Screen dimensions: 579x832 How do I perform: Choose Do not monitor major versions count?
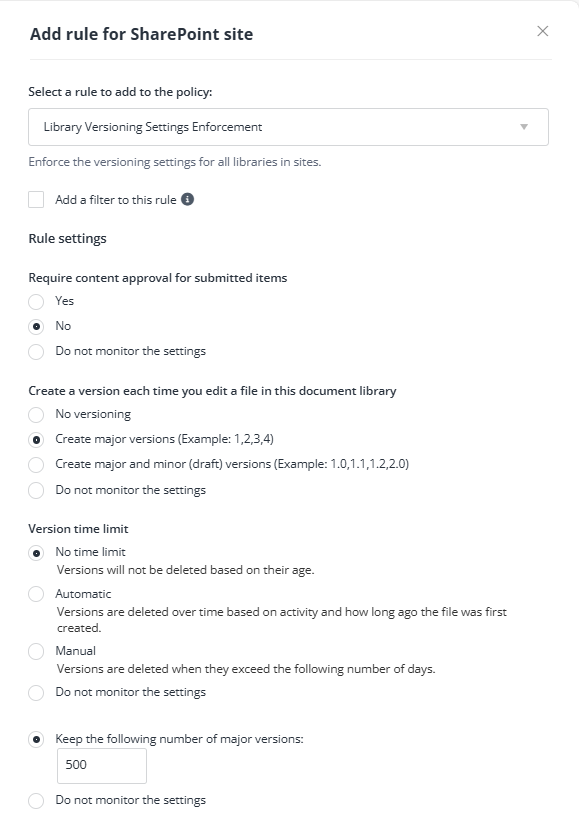point(36,800)
